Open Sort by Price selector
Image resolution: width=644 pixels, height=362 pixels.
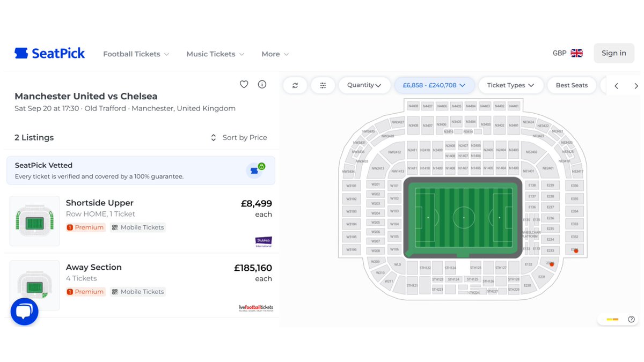pyautogui.click(x=239, y=138)
